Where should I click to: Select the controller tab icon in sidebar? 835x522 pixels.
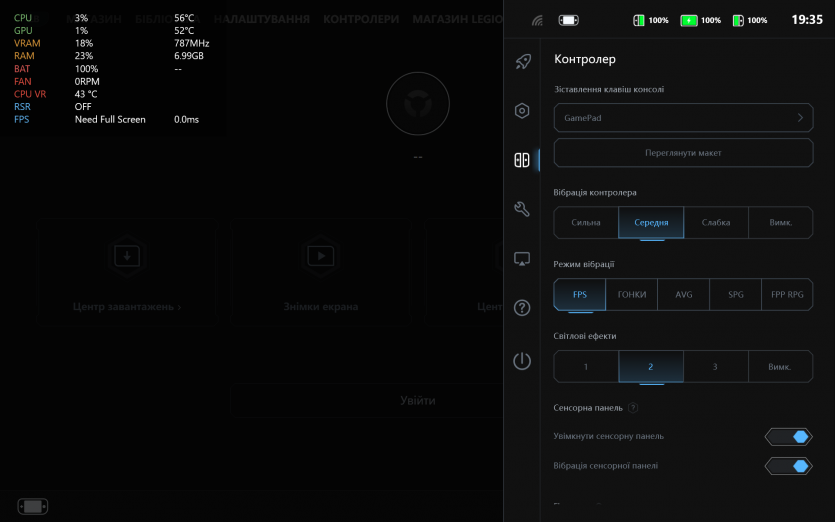coord(522,160)
